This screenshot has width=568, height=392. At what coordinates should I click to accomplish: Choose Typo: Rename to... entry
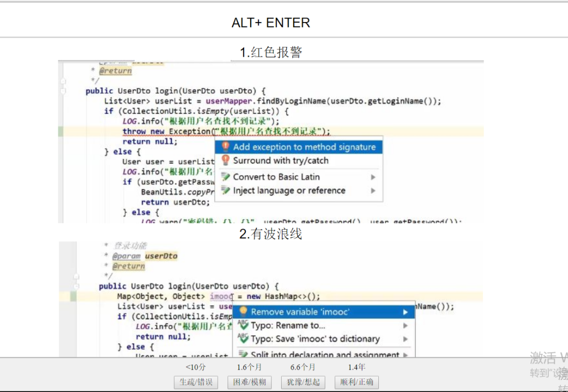coord(324,325)
